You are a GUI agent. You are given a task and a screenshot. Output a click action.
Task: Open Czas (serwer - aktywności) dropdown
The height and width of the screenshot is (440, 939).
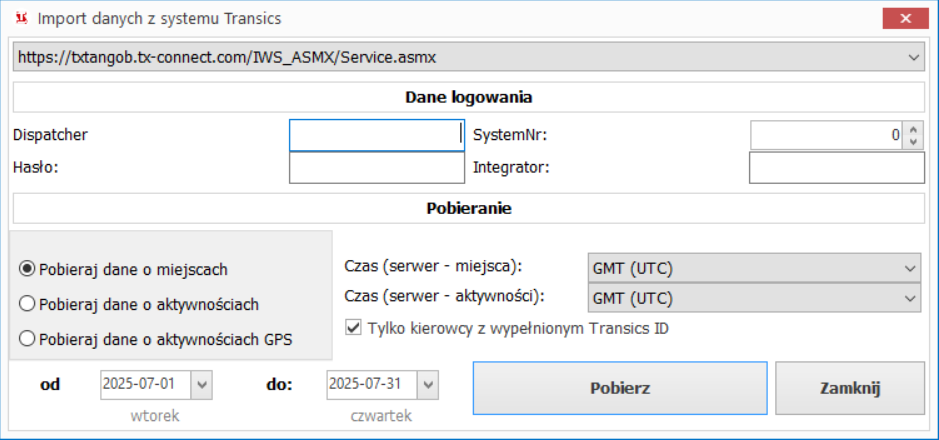click(754, 298)
